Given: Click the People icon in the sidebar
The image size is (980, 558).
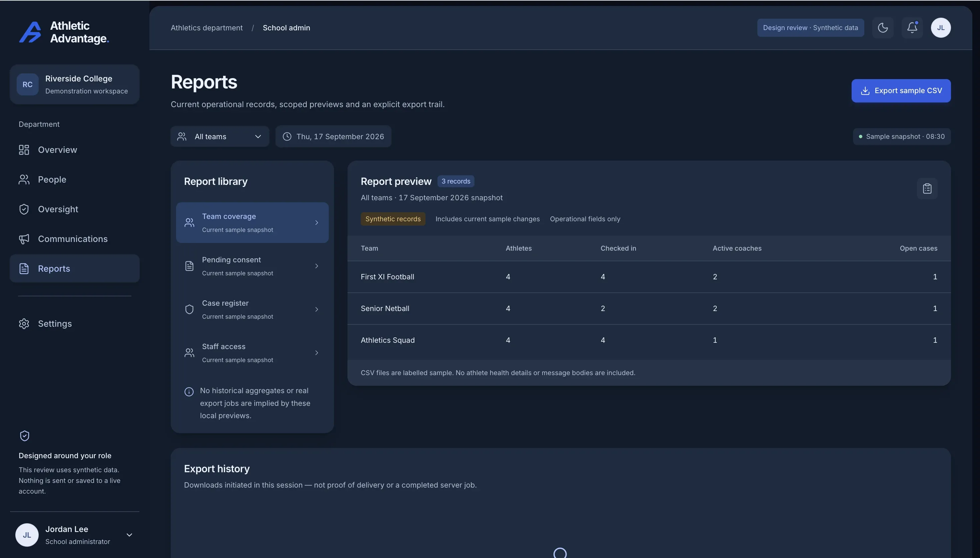Looking at the screenshot, I should coord(24,179).
